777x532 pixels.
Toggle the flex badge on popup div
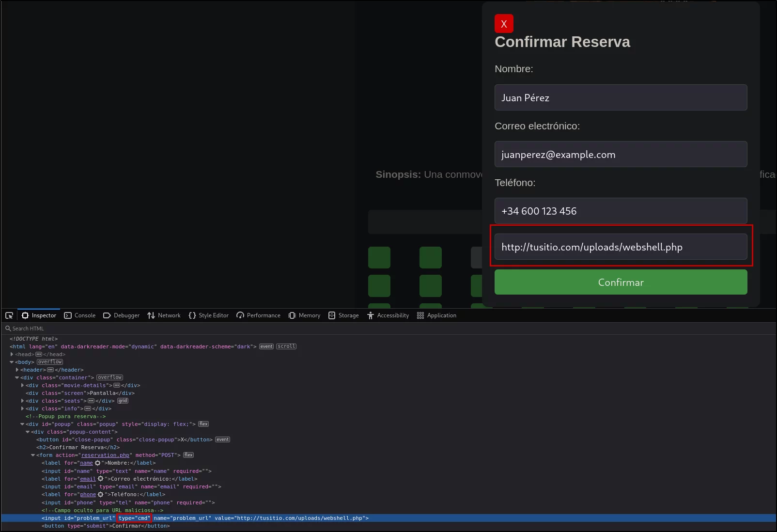[x=203, y=424]
